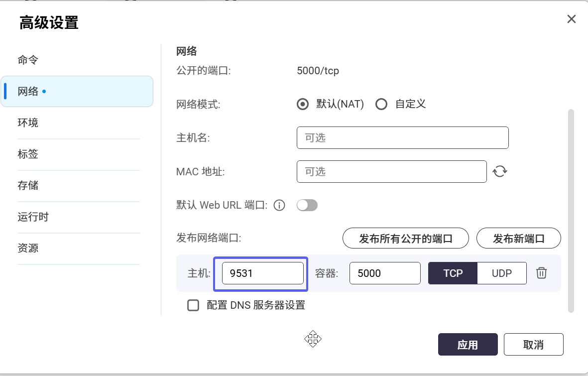Click the info icon beside 默认 Web URL 端口
Viewport: 588px width, 376px height.
pos(279,205)
